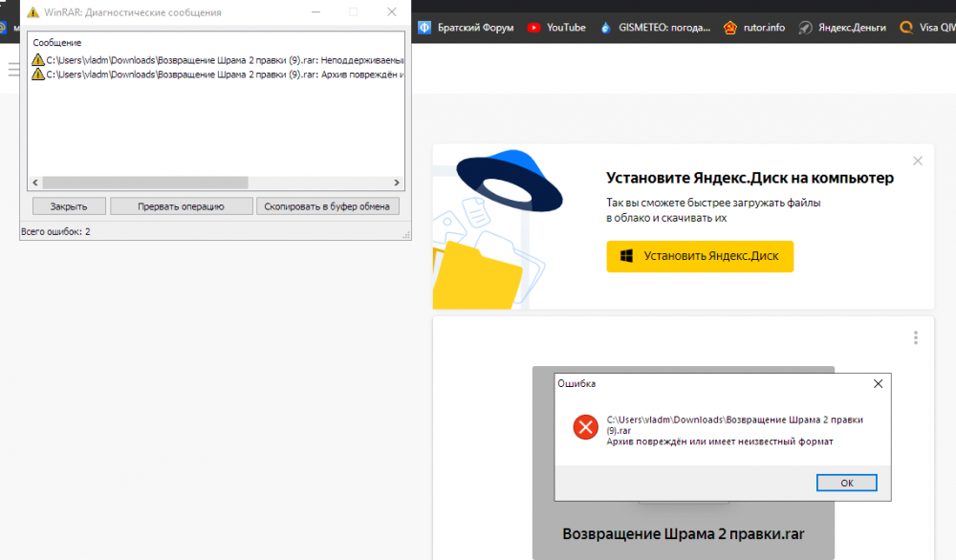956x560 pixels.
Task: Select the Возвращение Шрама 2 правки.rar file
Action: pos(683,533)
